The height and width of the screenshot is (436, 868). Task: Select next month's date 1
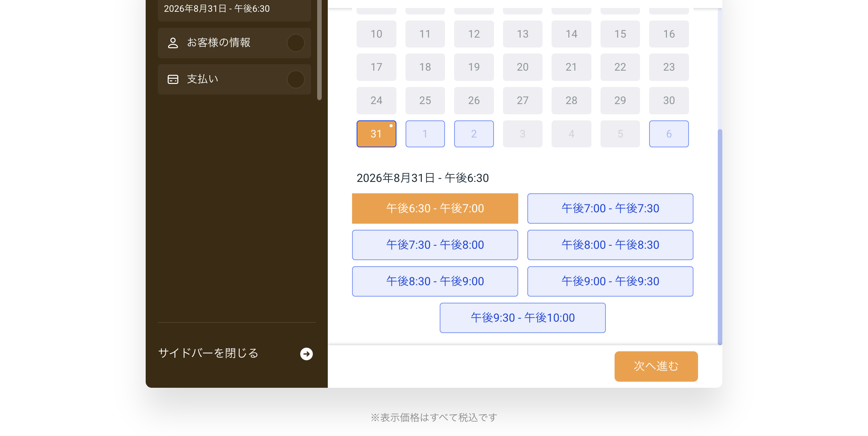click(425, 134)
